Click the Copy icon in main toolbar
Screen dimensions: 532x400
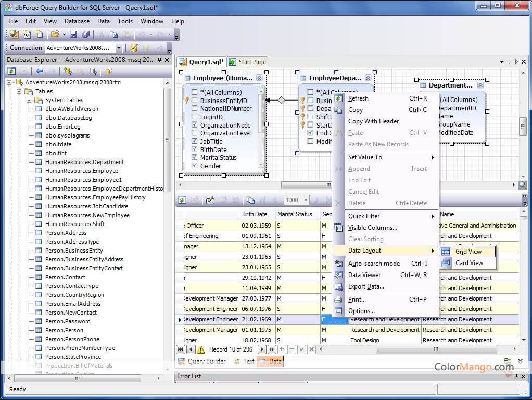tap(113, 34)
